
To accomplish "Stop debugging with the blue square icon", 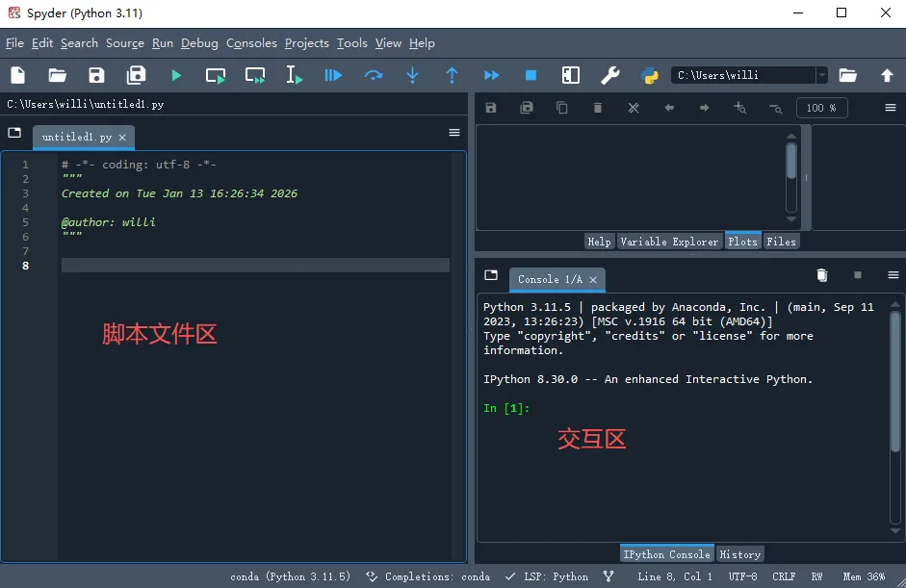I will coord(531,75).
